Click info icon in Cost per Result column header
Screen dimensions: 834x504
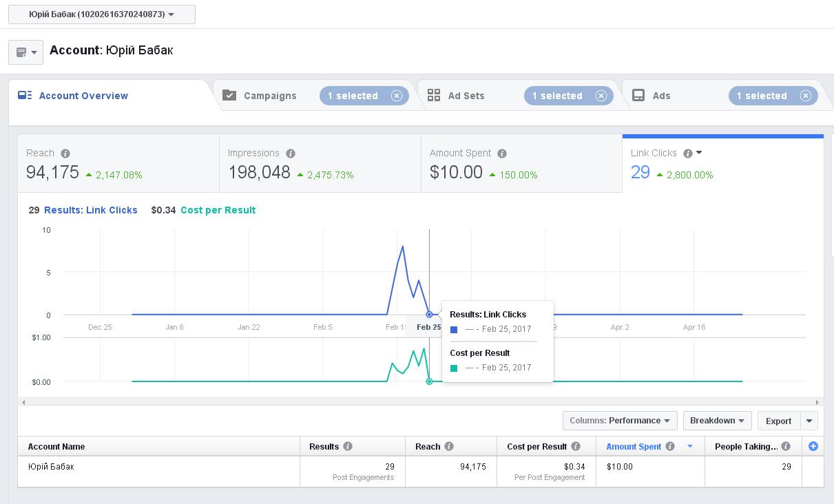click(576, 446)
